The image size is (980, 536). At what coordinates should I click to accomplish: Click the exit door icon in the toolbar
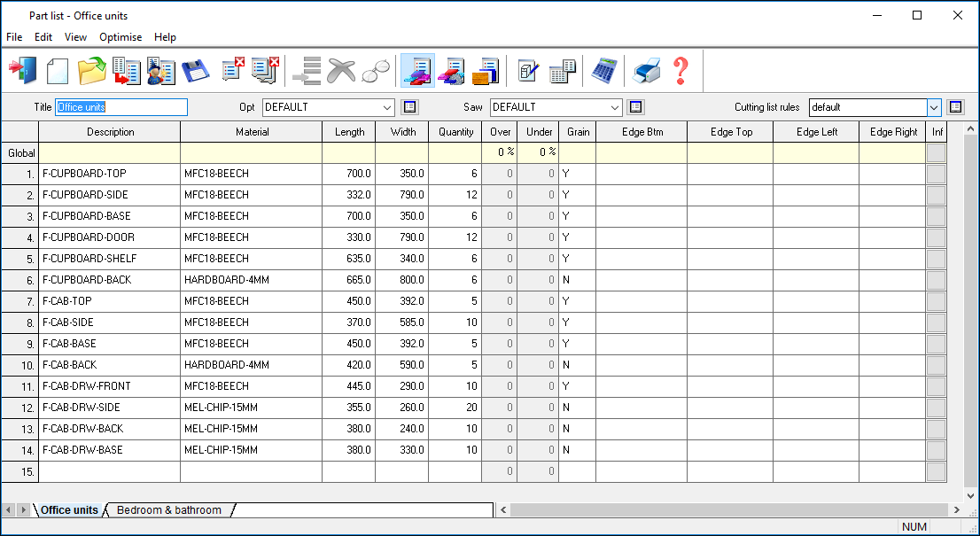[22, 70]
